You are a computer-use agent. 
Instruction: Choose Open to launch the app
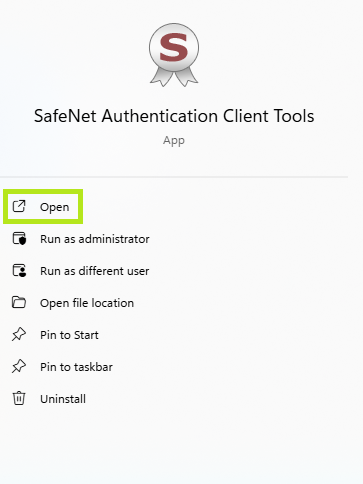pos(43,207)
